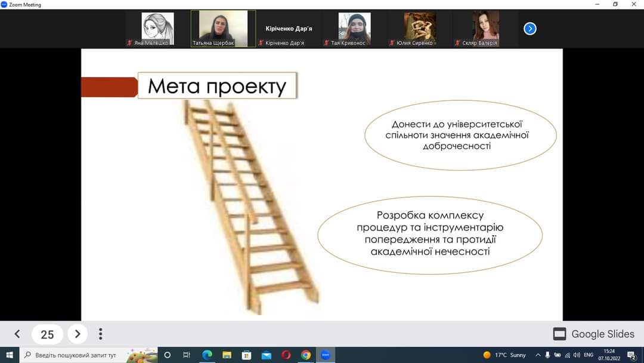Open the Windows notification center
This screenshot has height=363, width=644.
pyautogui.click(x=631, y=355)
